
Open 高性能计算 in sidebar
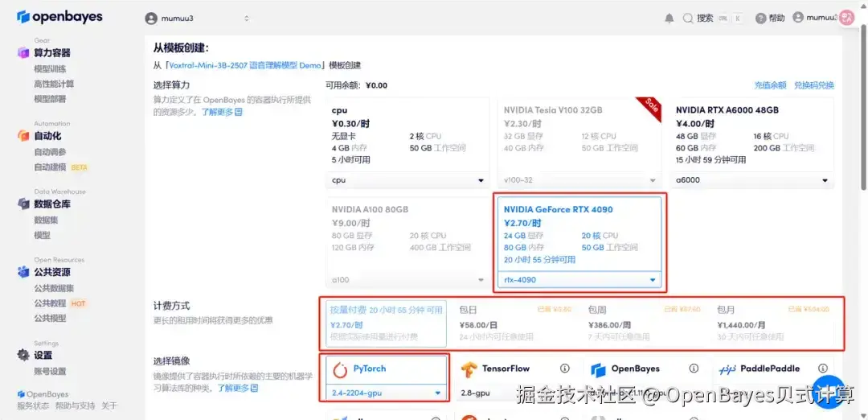pyautogui.click(x=54, y=84)
